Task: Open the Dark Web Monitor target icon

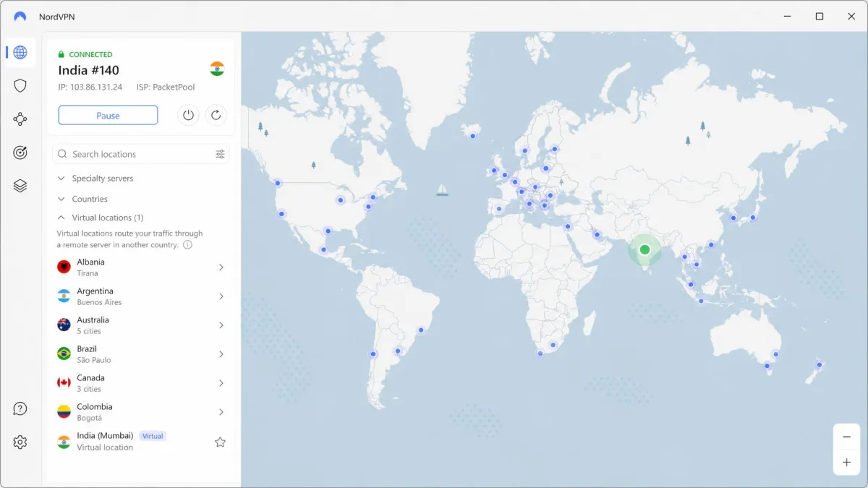Action: pos(20,153)
